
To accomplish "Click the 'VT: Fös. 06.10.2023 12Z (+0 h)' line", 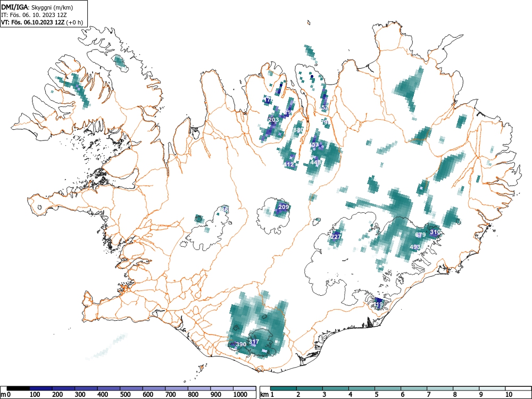I will click(41, 22).
